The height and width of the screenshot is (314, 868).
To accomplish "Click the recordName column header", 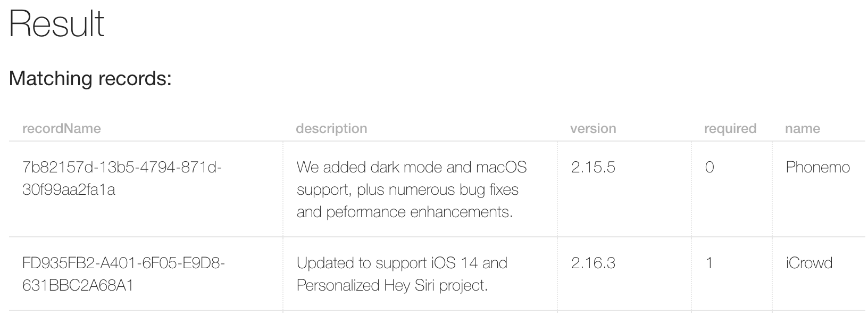I will pos(61,128).
